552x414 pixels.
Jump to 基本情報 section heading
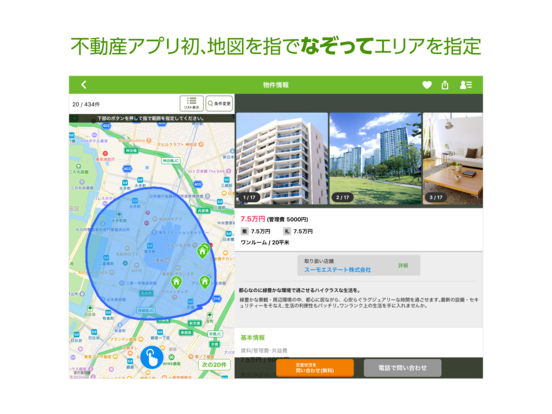[252, 337]
